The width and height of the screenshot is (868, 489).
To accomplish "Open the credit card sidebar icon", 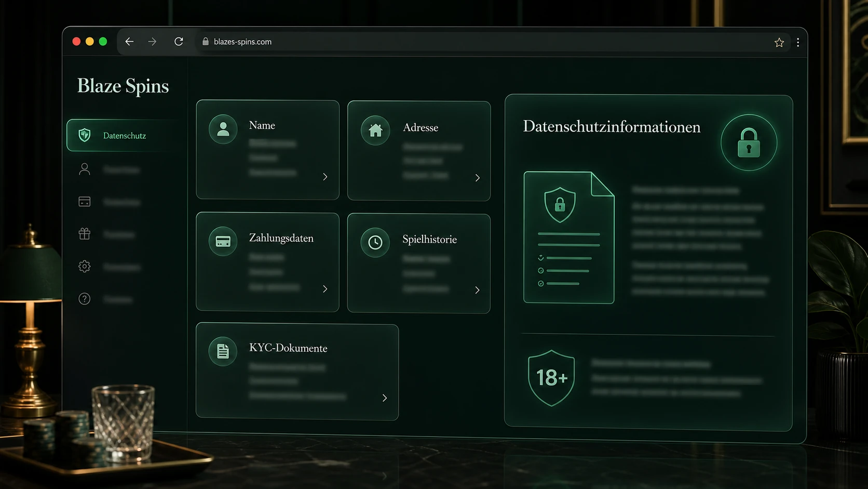I will coord(85,202).
